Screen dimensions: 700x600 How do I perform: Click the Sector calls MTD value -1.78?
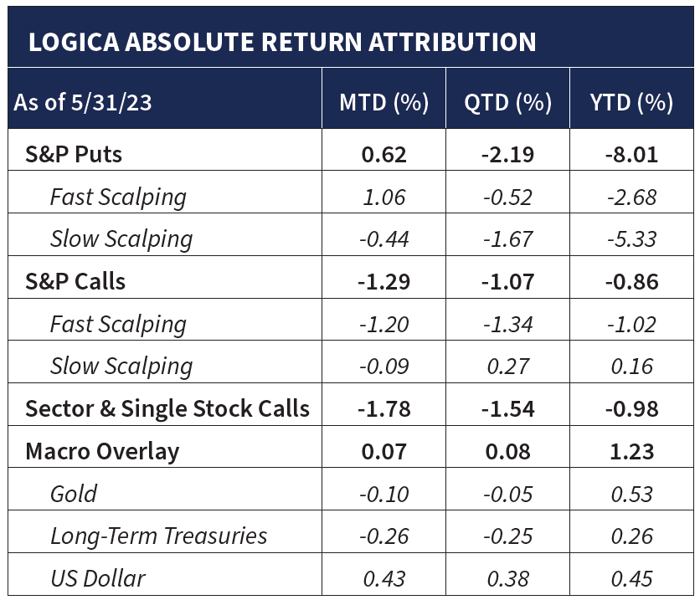pyautogui.click(x=384, y=409)
